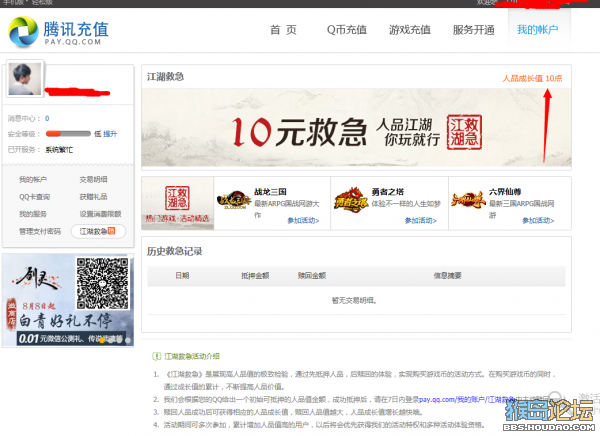Click the 江湖救急 red seal tile
Image resolution: width=600 pixels, height=436 pixels.
(x=178, y=203)
